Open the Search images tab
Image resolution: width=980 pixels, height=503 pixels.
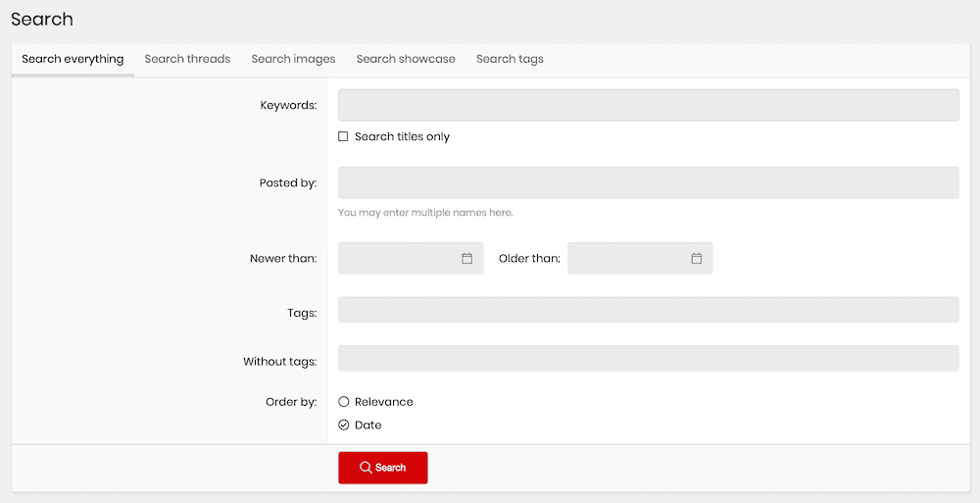[x=293, y=60]
